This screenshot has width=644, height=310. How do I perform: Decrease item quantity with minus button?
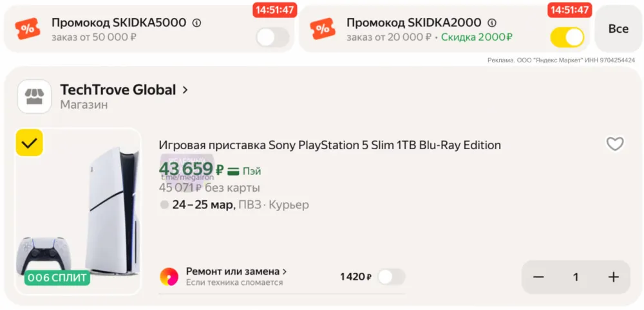coord(539,277)
